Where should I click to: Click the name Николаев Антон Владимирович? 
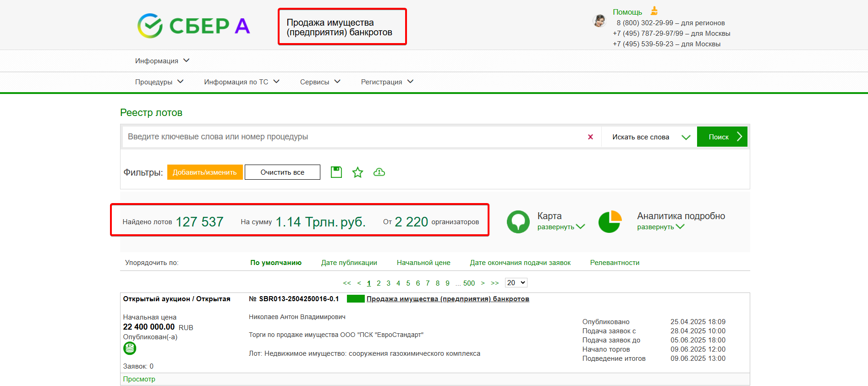297,317
